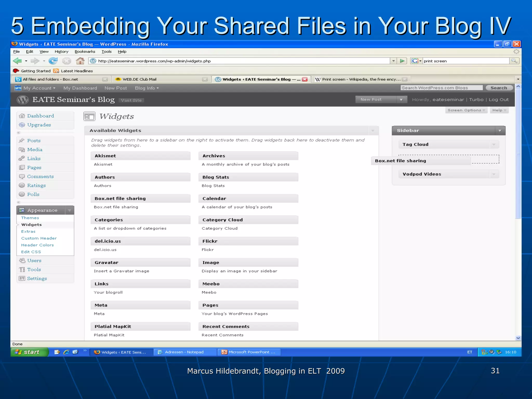Open the Bookmarks menu
This screenshot has height=399, width=532.
(x=85, y=52)
